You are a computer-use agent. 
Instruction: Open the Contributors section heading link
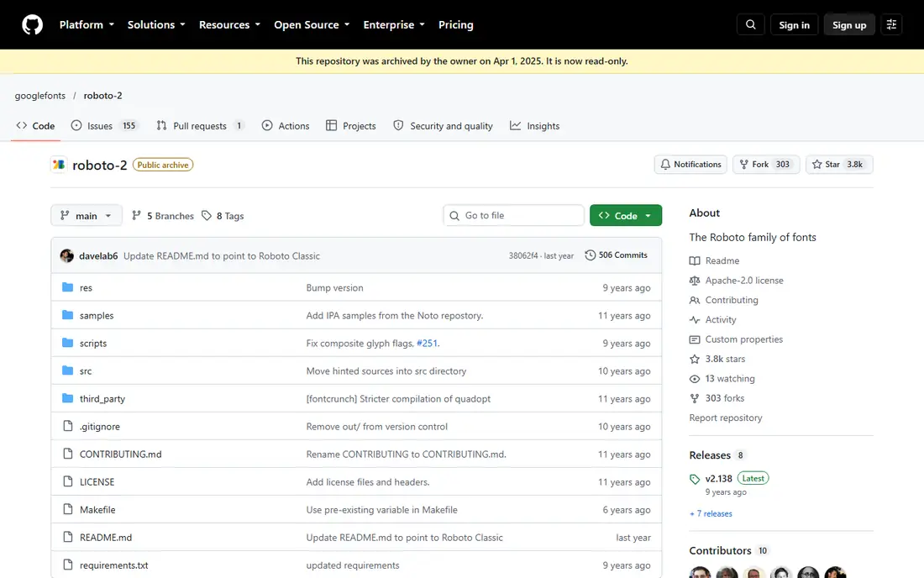729,550
